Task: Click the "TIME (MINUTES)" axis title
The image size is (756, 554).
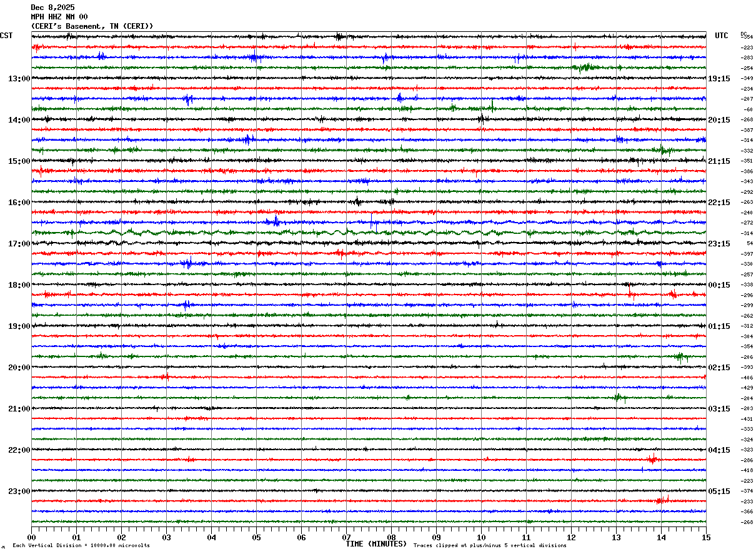Action: [x=376, y=544]
